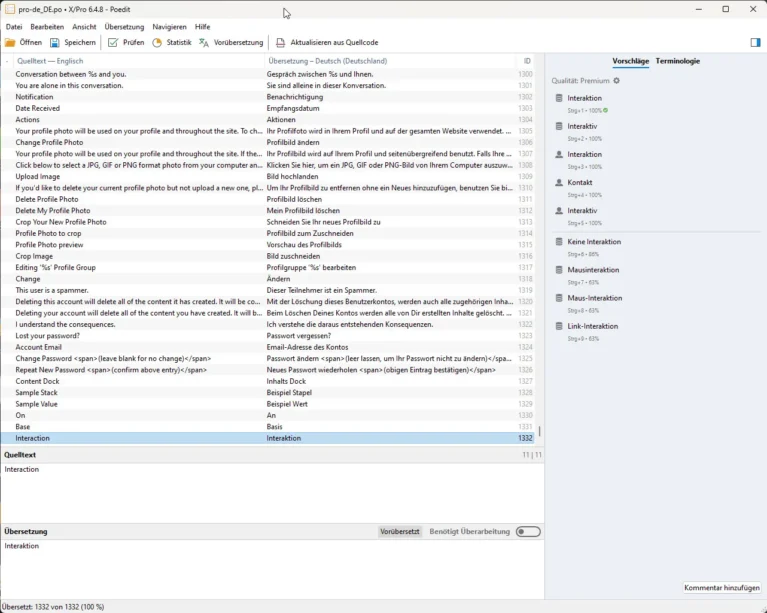Click the translation list scrollbar thumb

[540, 431]
